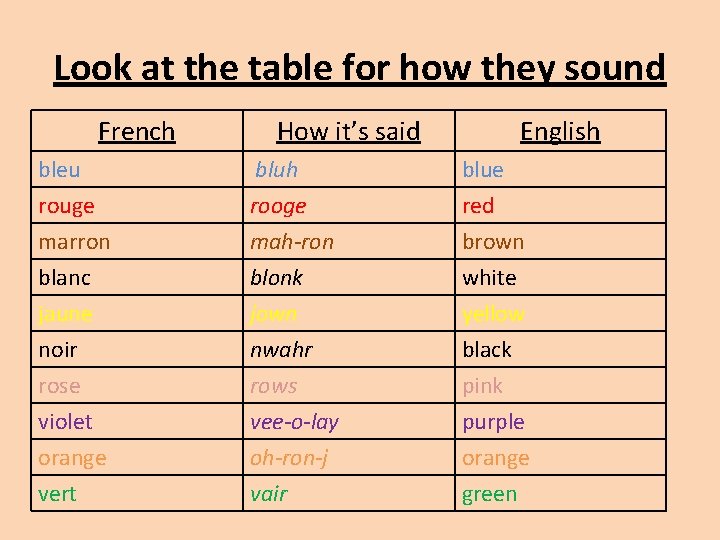This screenshot has width=720, height=540.
Task: Select the yellow word jaune
Action: (x=65, y=315)
